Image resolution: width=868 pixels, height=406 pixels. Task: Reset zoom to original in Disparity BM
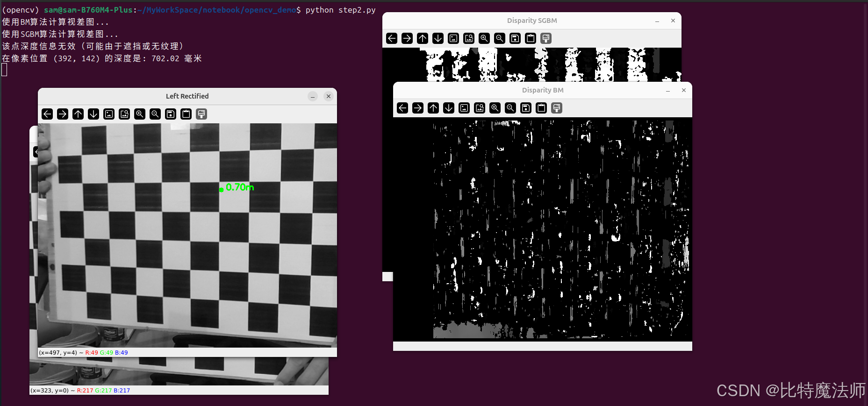[464, 108]
